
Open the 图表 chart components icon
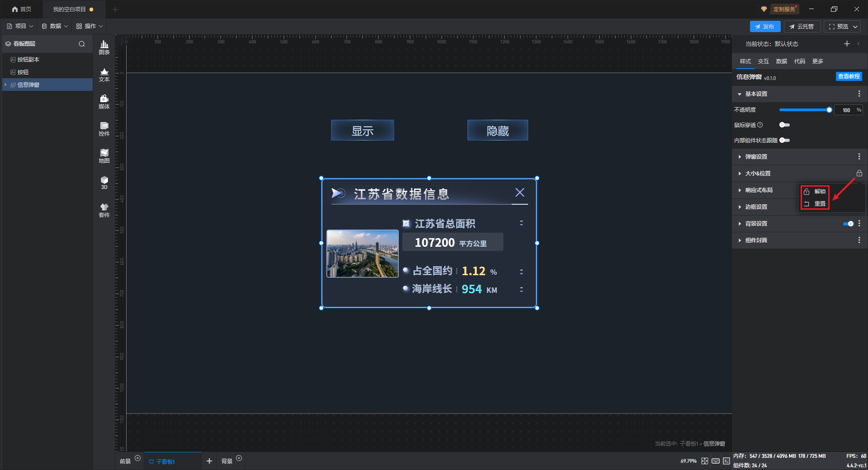tap(104, 47)
